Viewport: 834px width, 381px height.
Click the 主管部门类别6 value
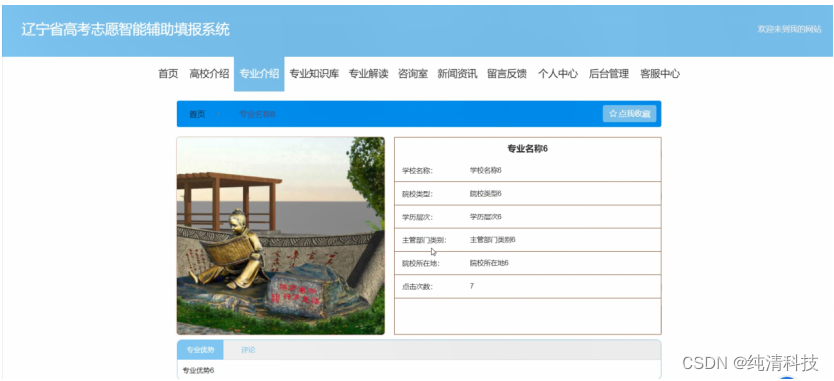pyautogui.click(x=492, y=240)
